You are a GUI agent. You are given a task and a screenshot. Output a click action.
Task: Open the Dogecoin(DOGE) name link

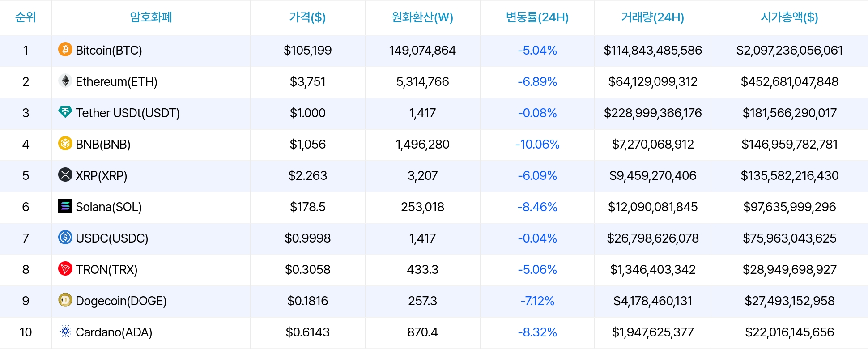point(121,301)
